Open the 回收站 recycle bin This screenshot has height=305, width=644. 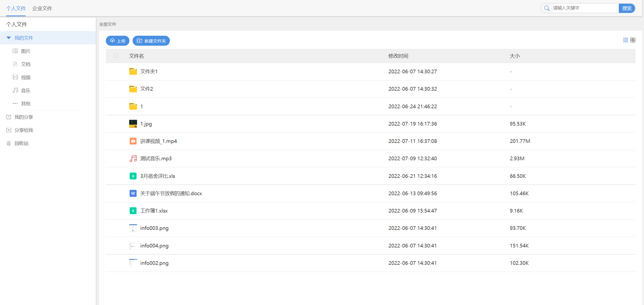tap(21, 143)
